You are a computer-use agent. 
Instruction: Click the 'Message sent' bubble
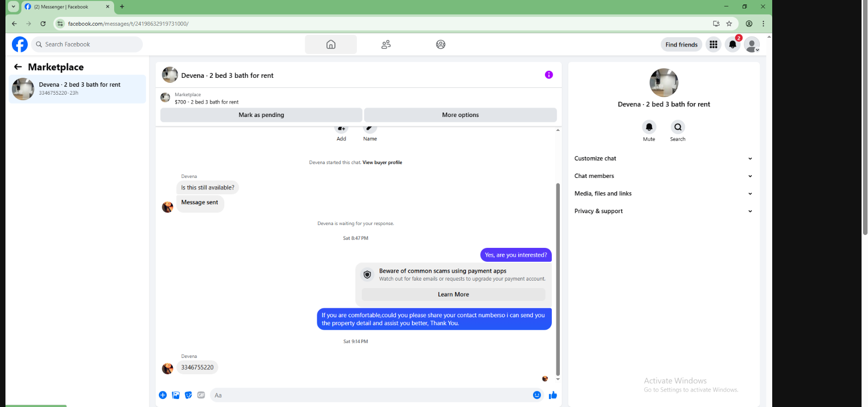pos(200,203)
